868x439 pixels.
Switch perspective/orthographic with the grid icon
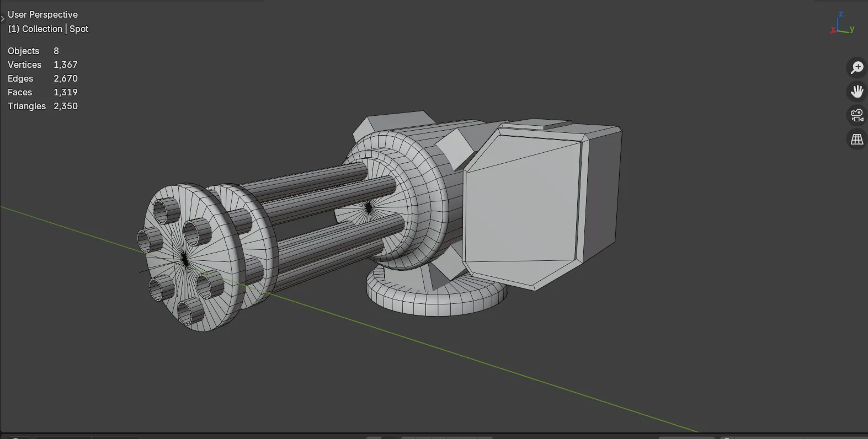pyautogui.click(x=856, y=140)
